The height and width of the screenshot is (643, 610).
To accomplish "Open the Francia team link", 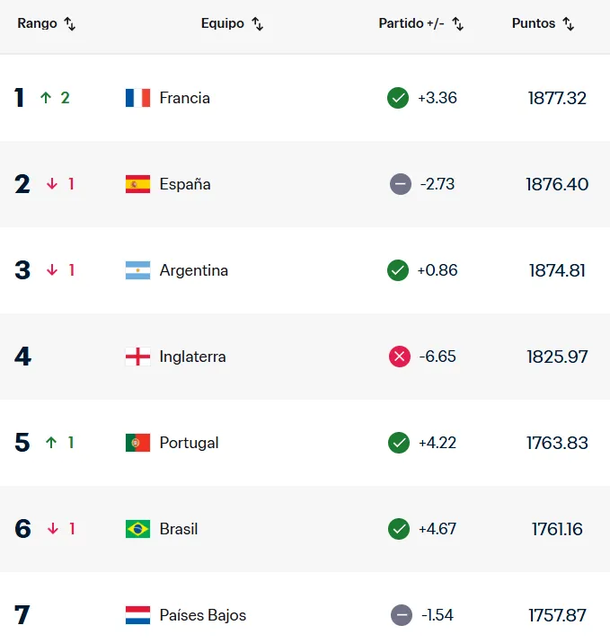I will click(185, 98).
